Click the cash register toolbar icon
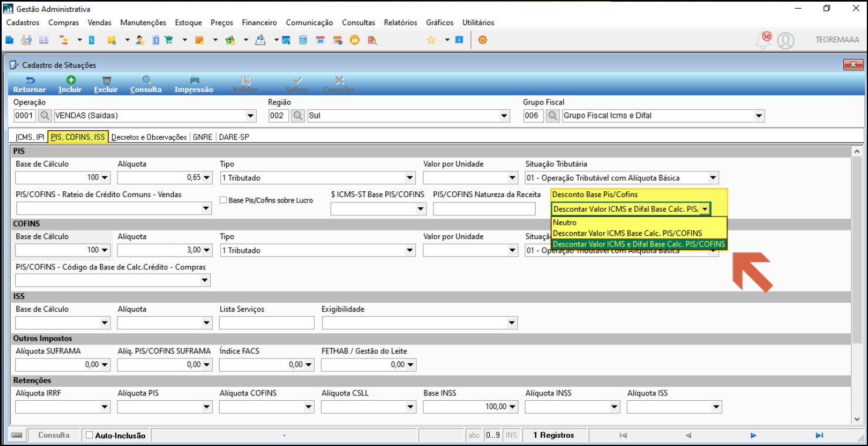 [x=261, y=40]
